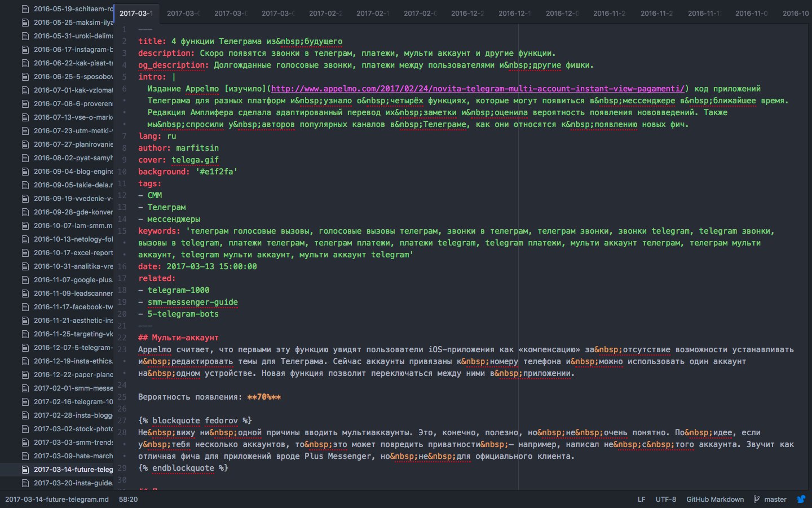Open the 2017-02-2 editor tab

[x=325, y=13]
